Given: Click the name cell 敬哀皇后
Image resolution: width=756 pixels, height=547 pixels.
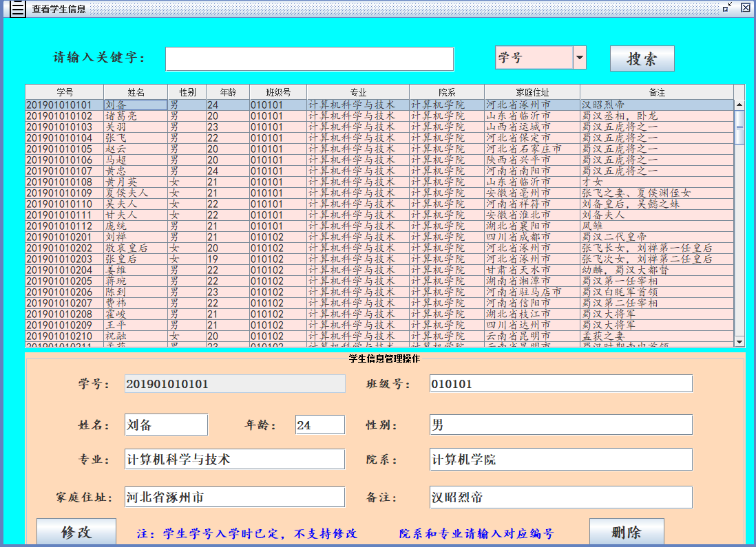Looking at the screenshot, I should tap(136, 248).
